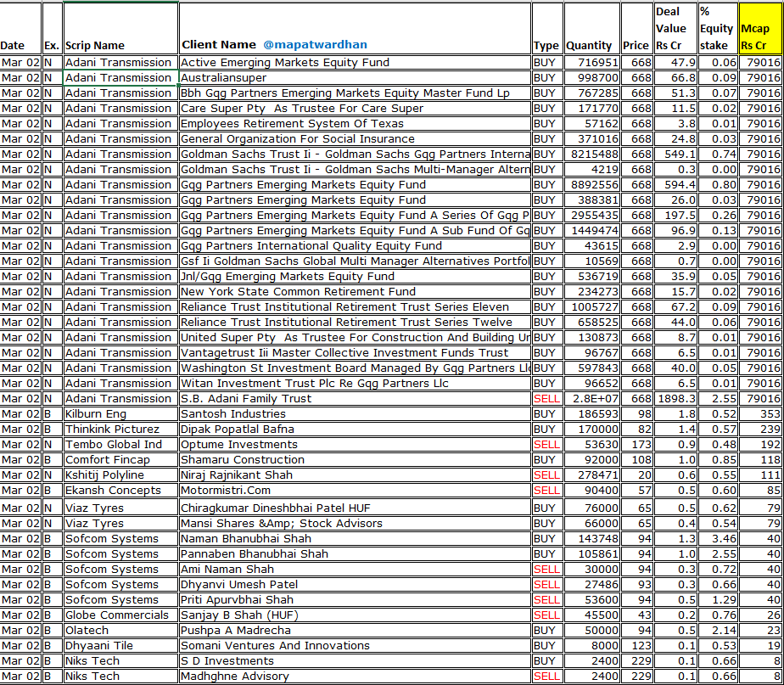
Task: Select the Price column header
Action: point(636,29)
